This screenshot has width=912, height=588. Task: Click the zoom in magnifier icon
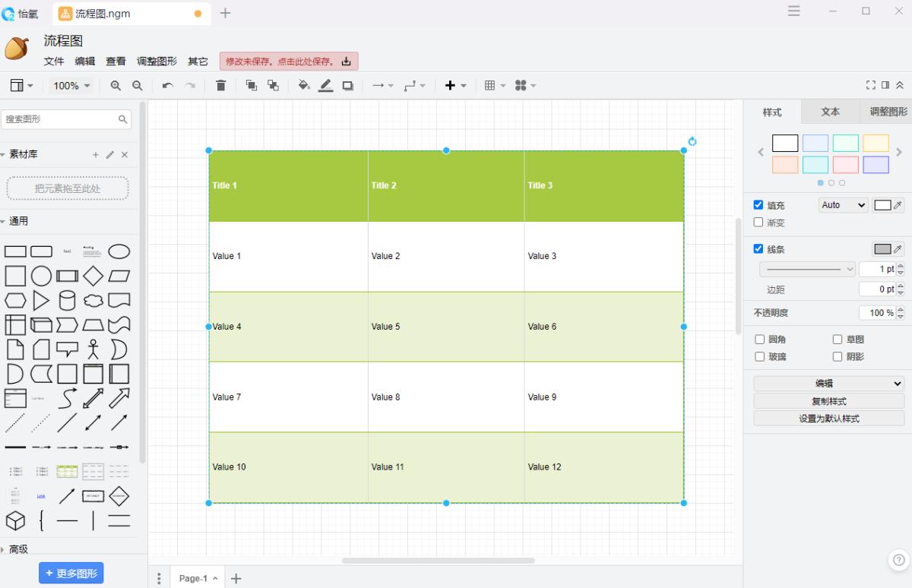(x=116, y=86)
